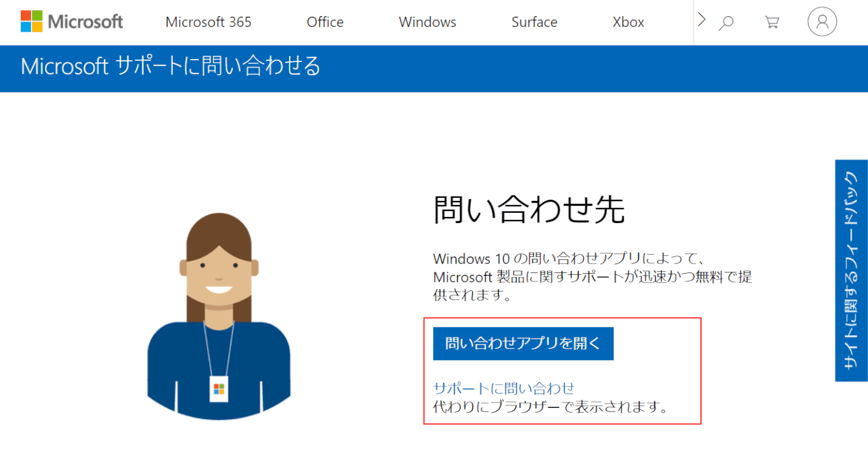868x471 pixels.
Task: Click the support agent illustration
Action: (x=219, y=316)
